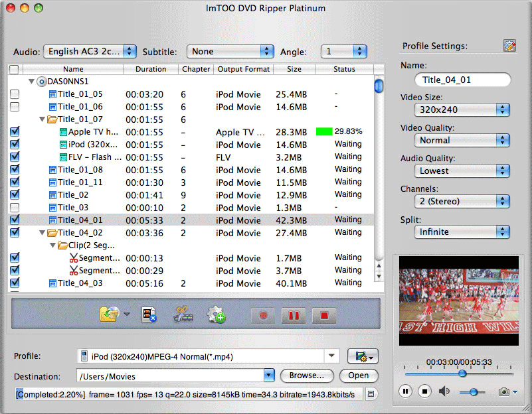Check the Title_01_05 checkbox

tap(15, 94)
